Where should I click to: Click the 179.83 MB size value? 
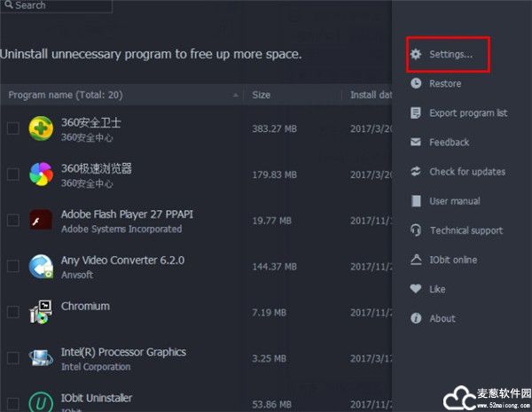274,175
